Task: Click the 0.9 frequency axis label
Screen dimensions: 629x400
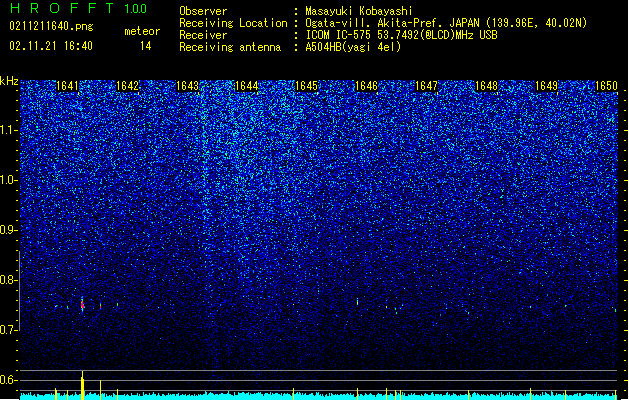Action: click(x=9, y=230)
